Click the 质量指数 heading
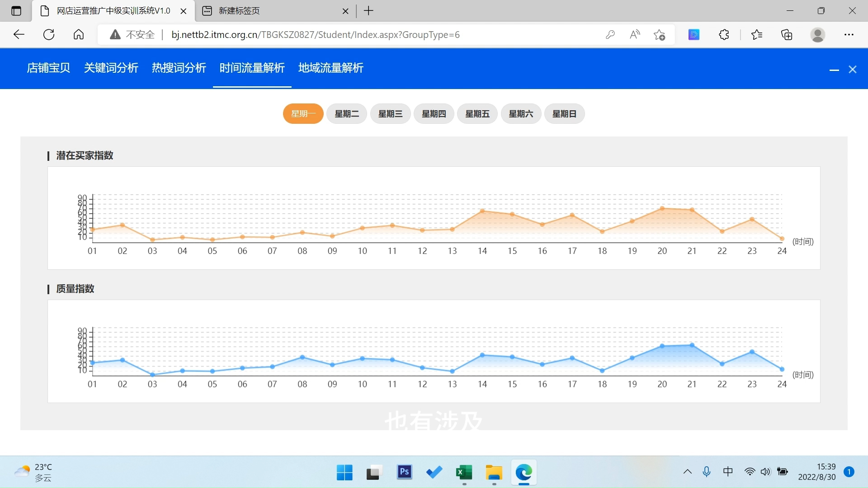The image size is (868, 488). pos(75,289)
